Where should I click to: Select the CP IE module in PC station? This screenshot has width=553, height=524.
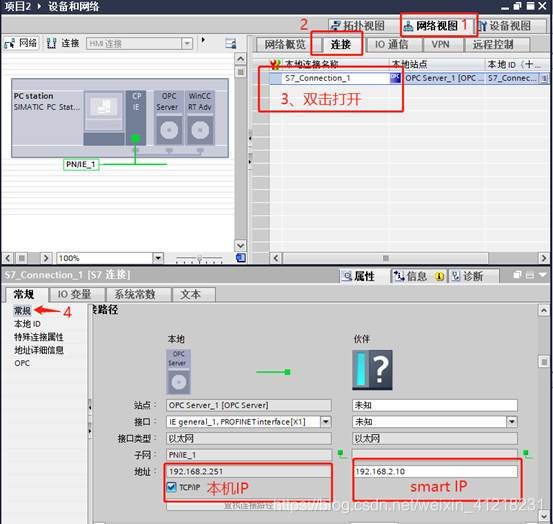coord(136,118)
